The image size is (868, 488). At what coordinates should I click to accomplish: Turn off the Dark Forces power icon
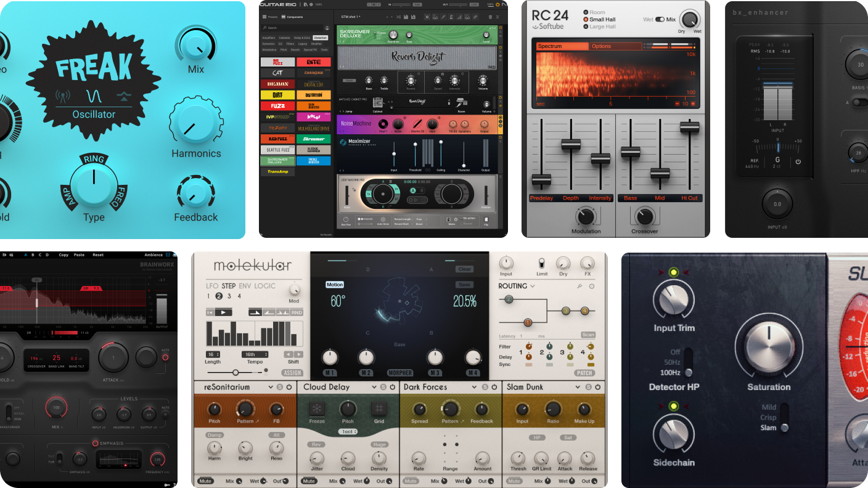(494, 387)
